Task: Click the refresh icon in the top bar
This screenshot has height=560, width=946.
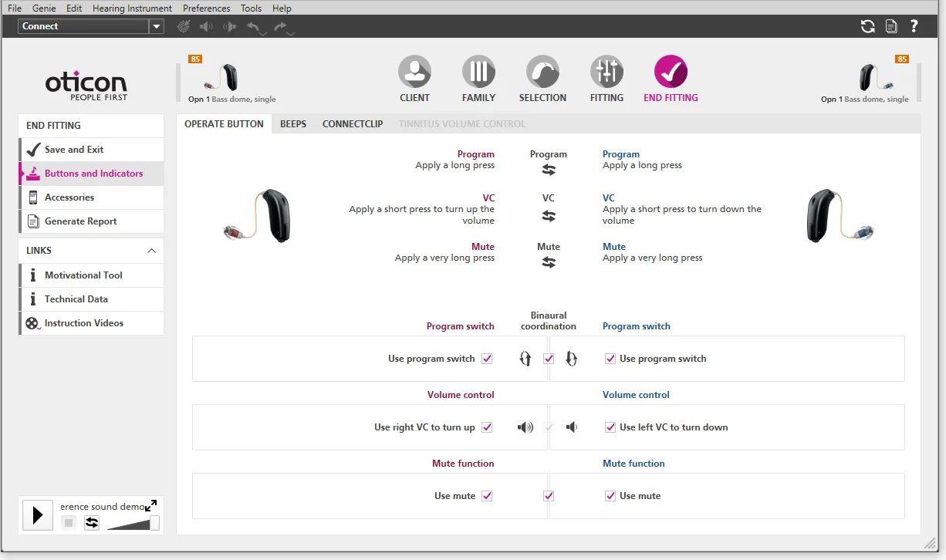Action: 868,26
